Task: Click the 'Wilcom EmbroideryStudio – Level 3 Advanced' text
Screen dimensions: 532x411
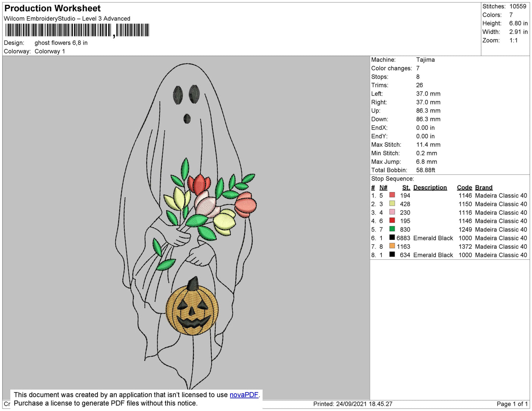Action: pos(67,18)
